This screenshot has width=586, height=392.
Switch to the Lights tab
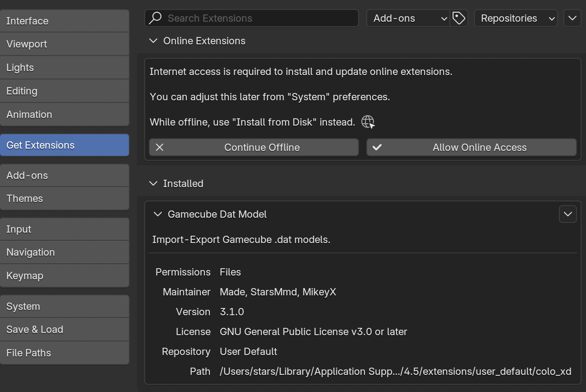click(x=65, y=68)
